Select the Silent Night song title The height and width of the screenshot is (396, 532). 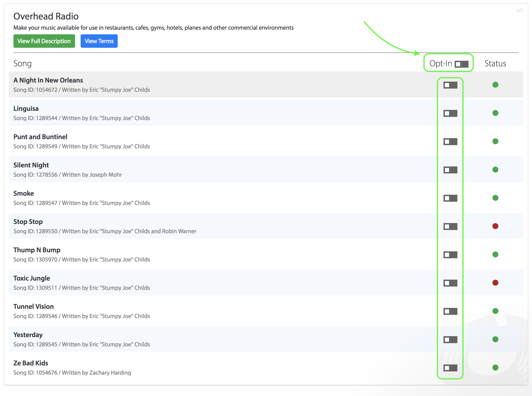point(31,165)
